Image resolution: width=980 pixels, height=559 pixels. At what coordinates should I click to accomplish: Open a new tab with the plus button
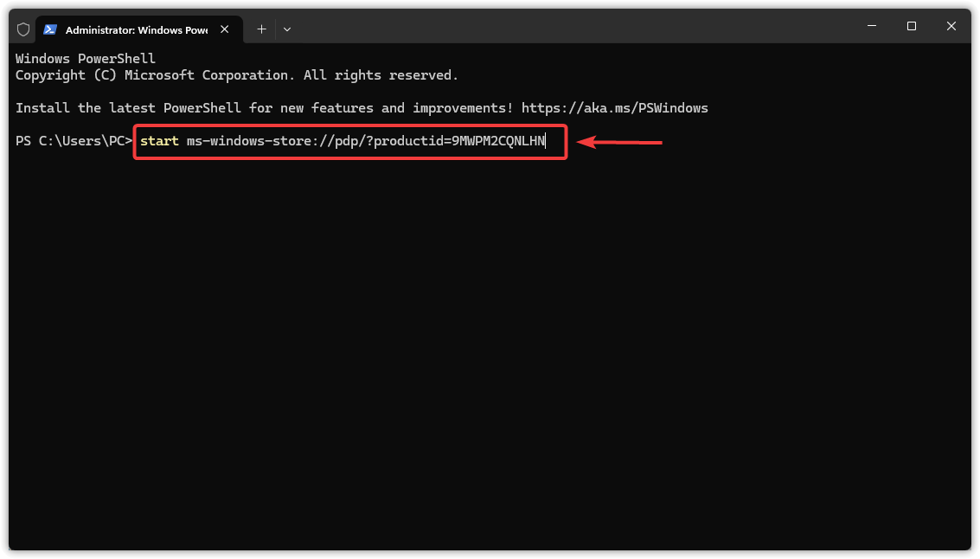click(x=261, y=29)
